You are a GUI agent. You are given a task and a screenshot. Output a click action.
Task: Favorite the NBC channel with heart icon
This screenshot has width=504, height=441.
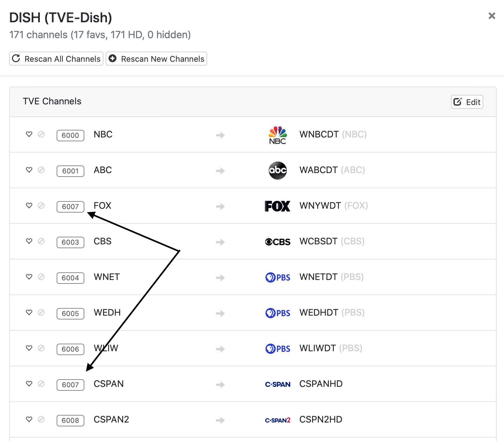[x=29, y=134]
